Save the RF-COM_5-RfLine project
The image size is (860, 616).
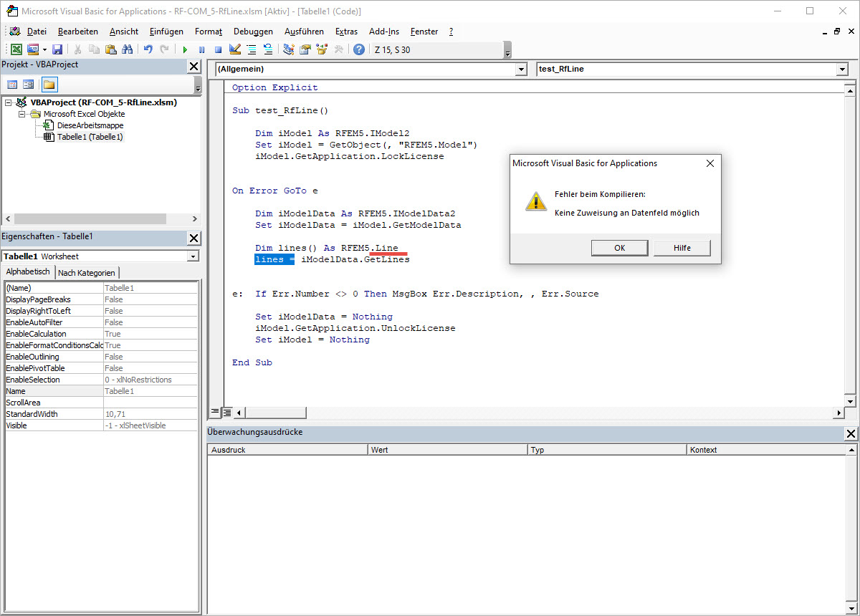click(x=57, y=49)
